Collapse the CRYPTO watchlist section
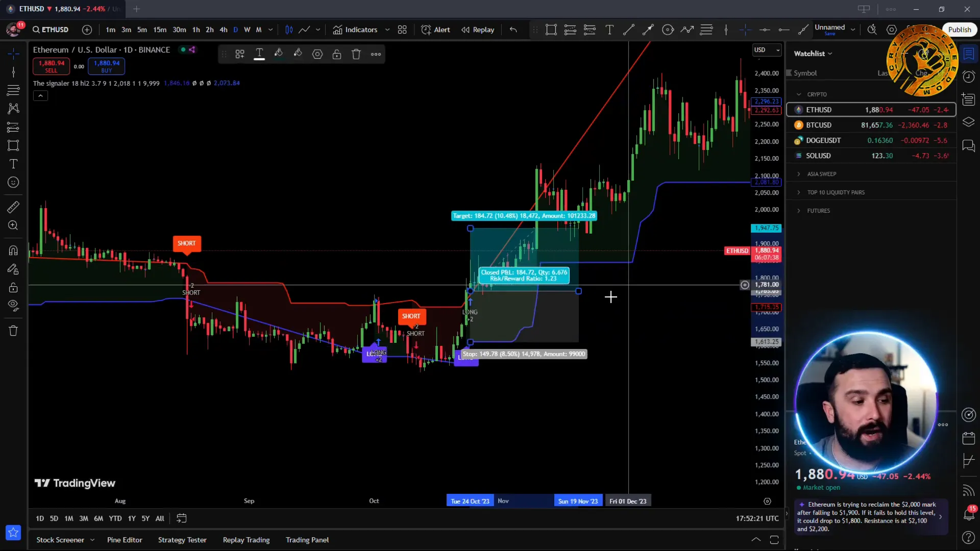The image size is (980, 551). tap(799, 94)
